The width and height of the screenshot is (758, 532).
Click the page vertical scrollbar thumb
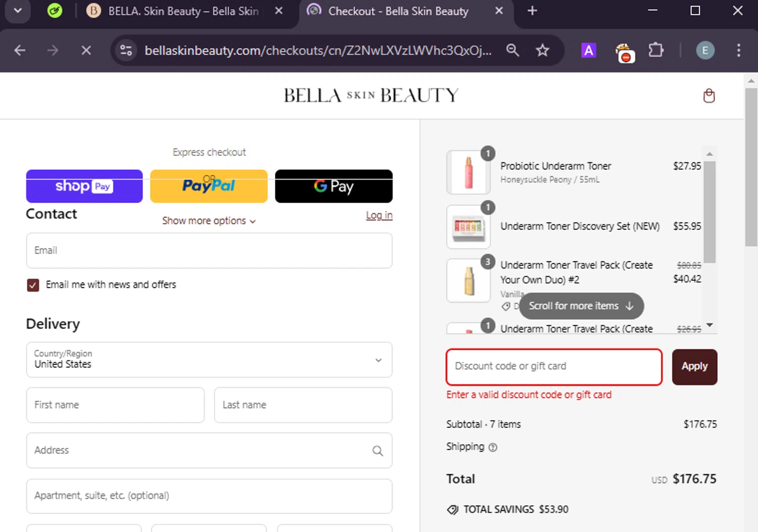tap(751, 167)
